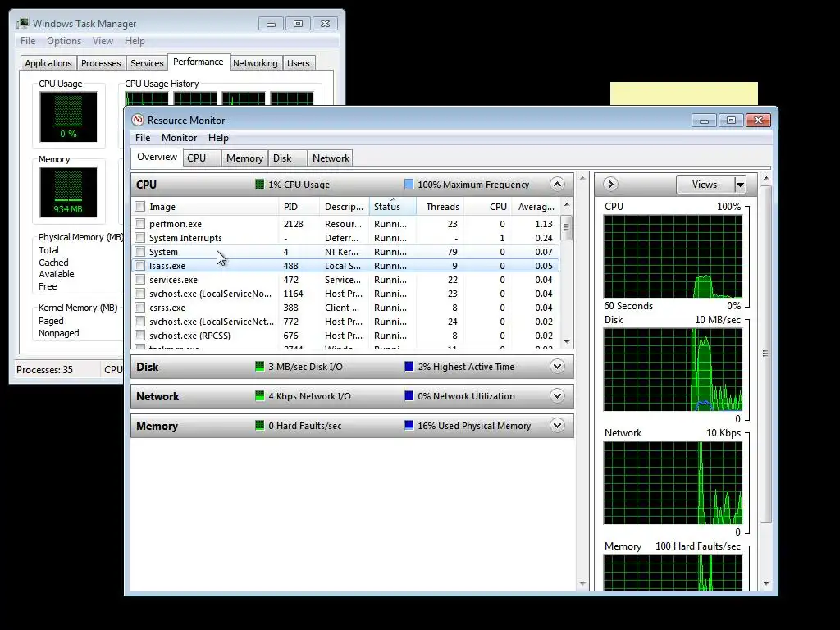840x630 pixels.
Task: Open Task Manager Users tab
Action: pyautogui.click(x=299, y=63)
